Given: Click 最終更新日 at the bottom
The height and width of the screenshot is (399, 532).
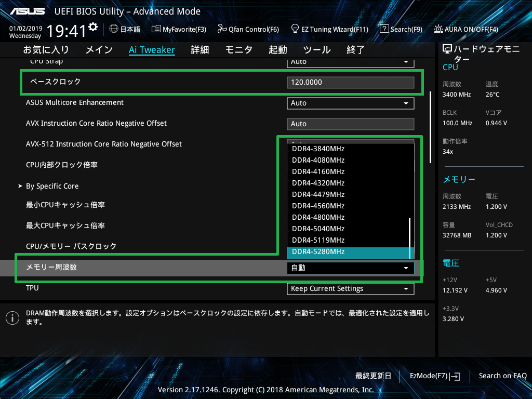Looking at the screenshot, I should pos(373,376).
